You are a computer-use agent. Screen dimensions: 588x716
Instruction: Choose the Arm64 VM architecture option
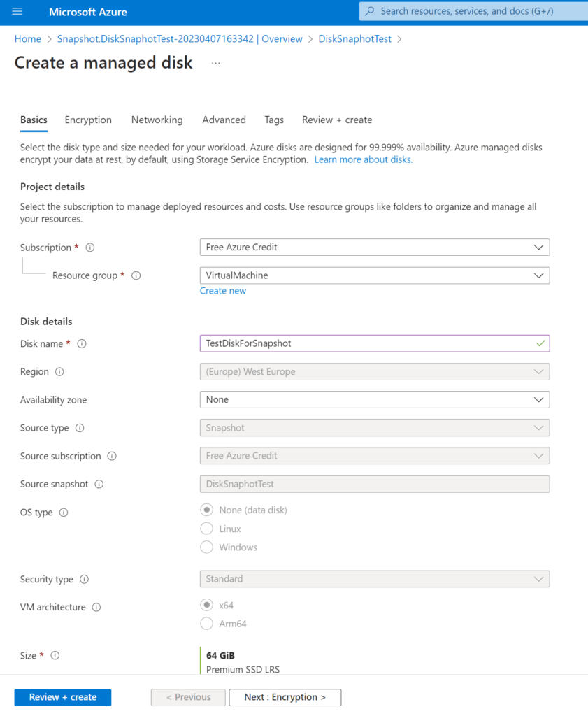click(x=207, y=624)
